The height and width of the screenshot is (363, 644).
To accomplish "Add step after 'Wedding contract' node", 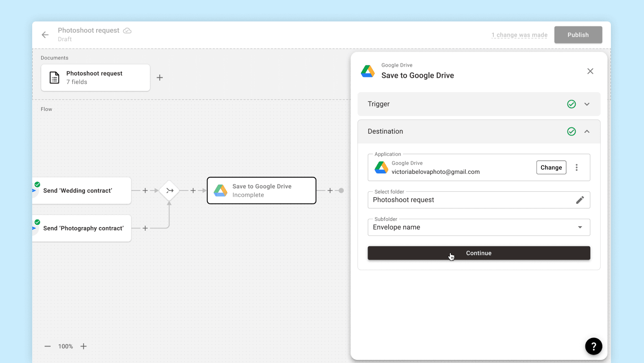I will (x=145, y=190).
